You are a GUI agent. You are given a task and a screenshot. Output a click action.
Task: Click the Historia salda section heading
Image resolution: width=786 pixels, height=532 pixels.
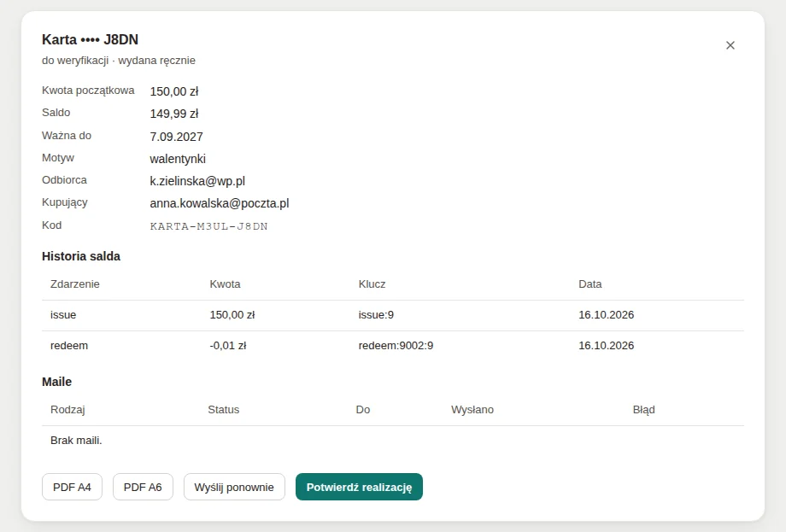click(x=81, y=256)
